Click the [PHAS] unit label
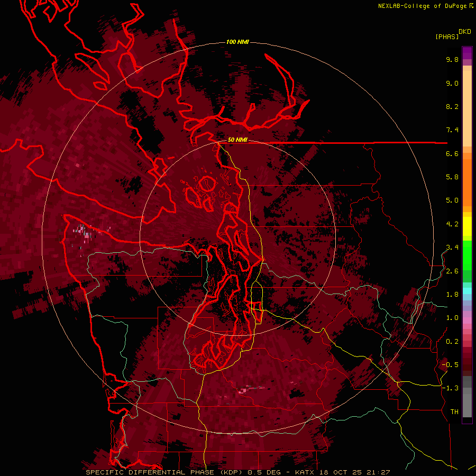476x476 pixels. pos(447,36)
